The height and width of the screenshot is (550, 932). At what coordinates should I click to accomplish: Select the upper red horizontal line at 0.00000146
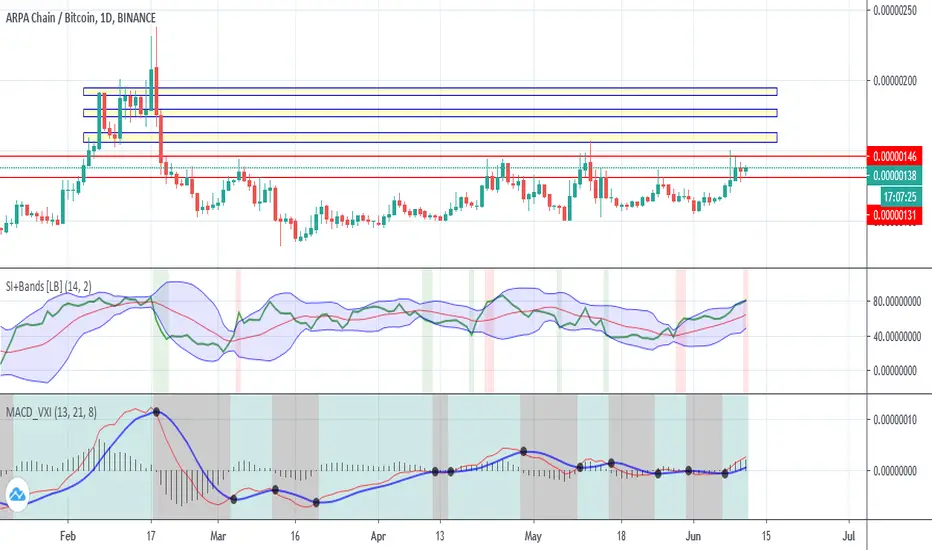[x=433, y=156]
